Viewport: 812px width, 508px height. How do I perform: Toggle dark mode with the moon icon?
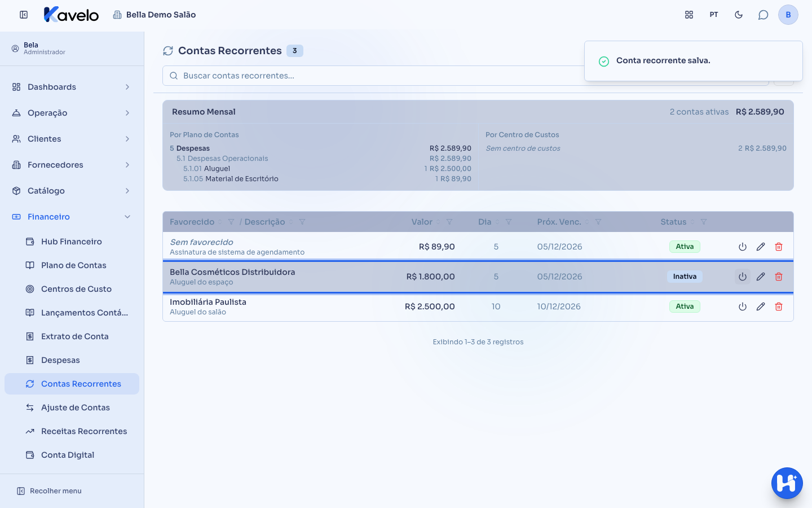(x=739, y=15)
